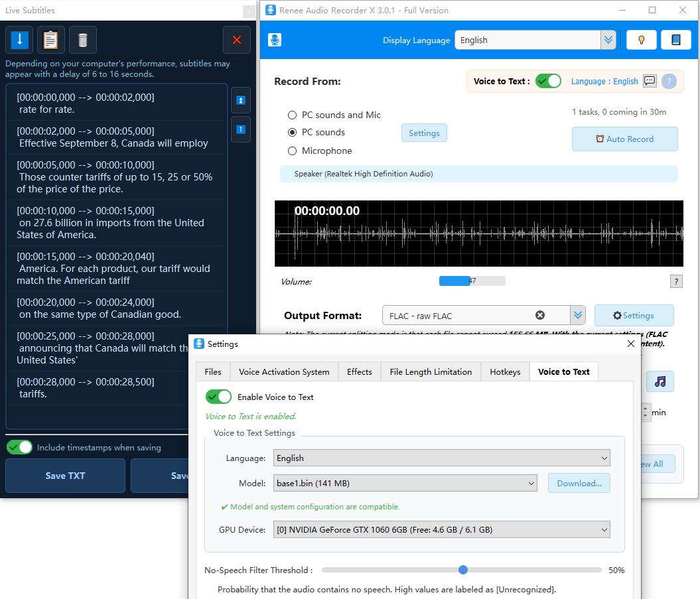Click the Download... model button
Screen dimensions: 700x599
point(579,484)
